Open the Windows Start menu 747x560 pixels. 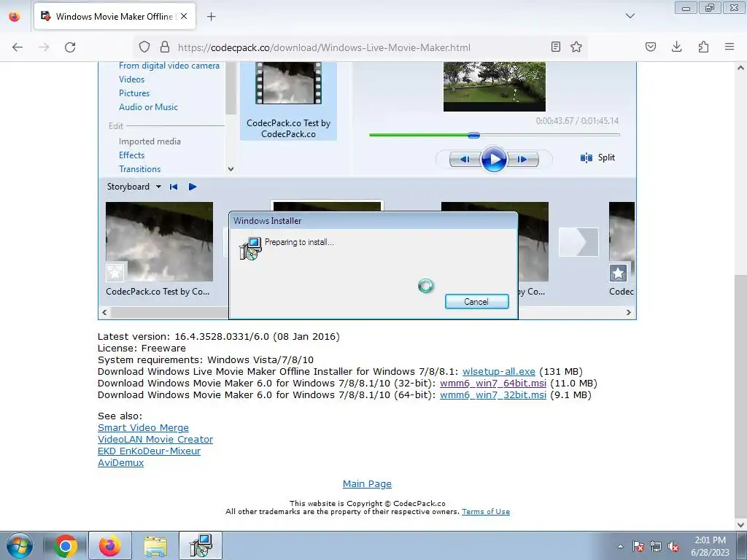point(19,545)
